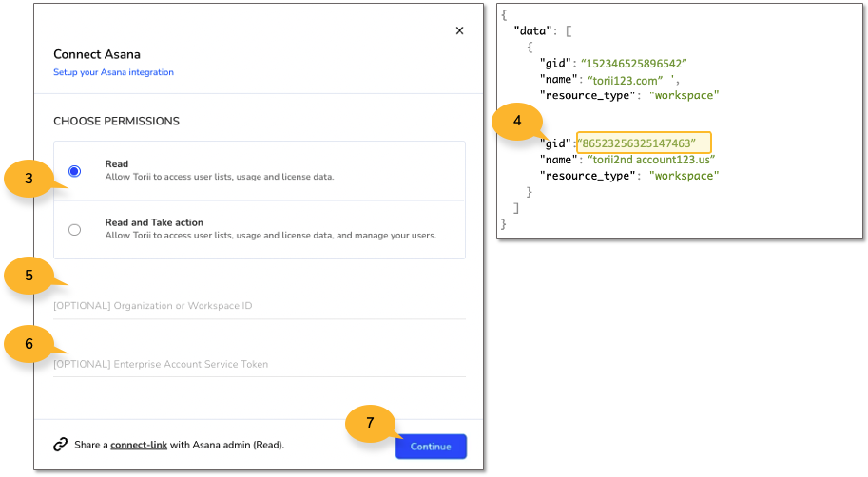Open the connect-link hyperlink
Screen dimensions: 868x477
pos(139,445)
